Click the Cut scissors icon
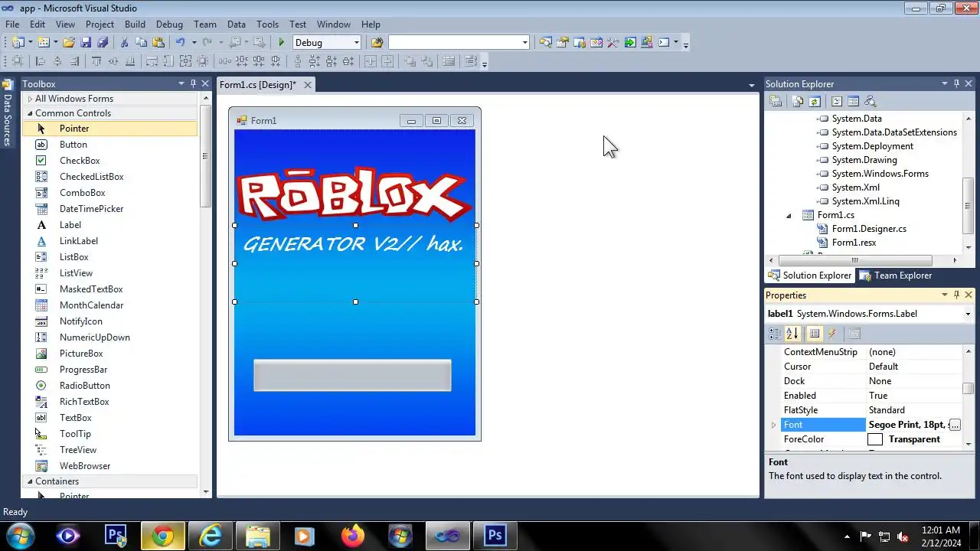Screen dimensions: 980x551 tap(124, 43)
